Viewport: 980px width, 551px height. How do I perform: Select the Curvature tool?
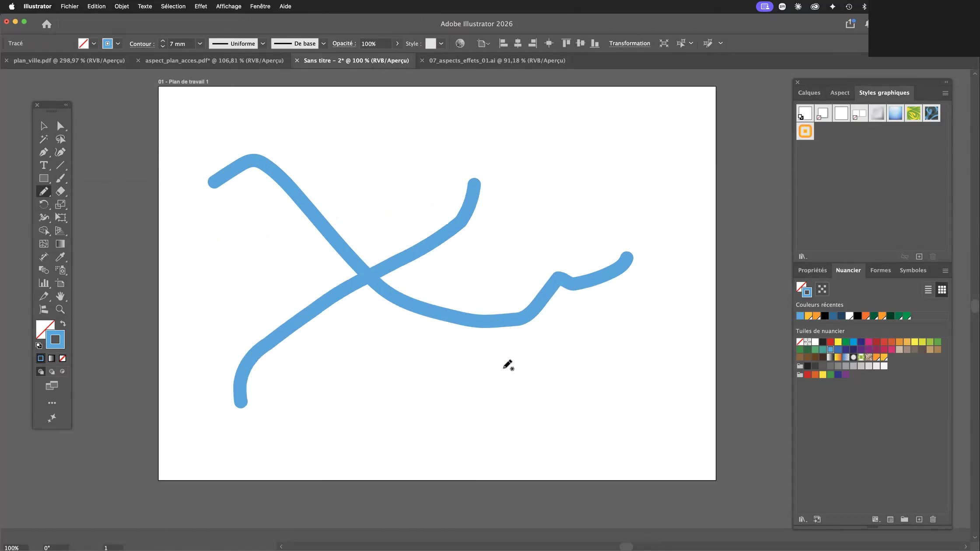pyautogui.click(x=60, y=152)
